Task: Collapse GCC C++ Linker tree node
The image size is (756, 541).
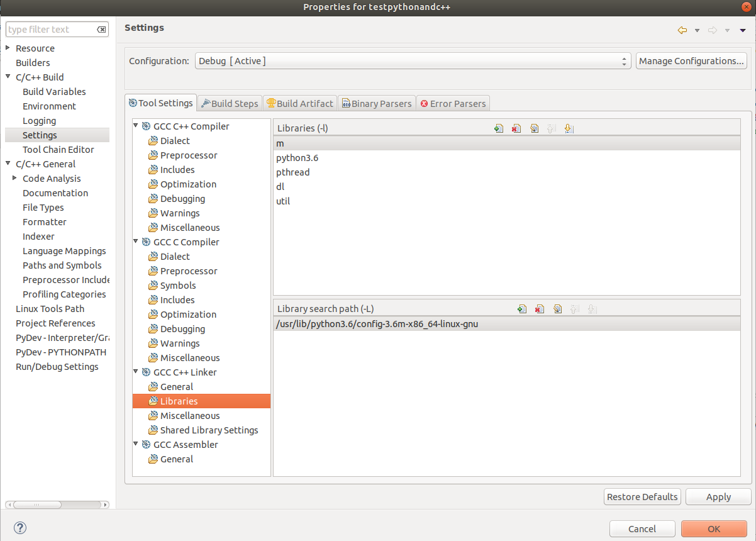Action: (136, 372)
